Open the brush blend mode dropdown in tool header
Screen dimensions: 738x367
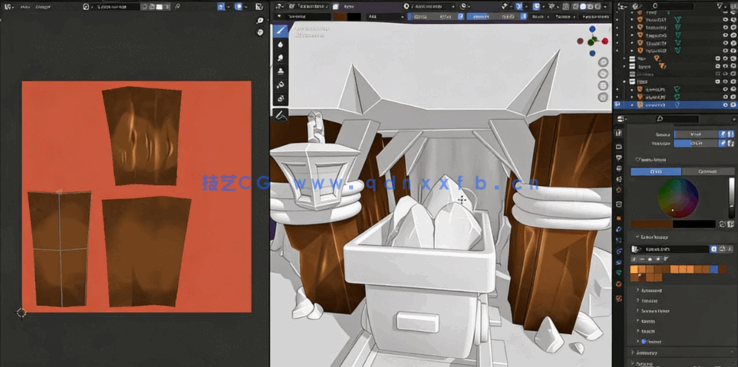pos(386,16)
